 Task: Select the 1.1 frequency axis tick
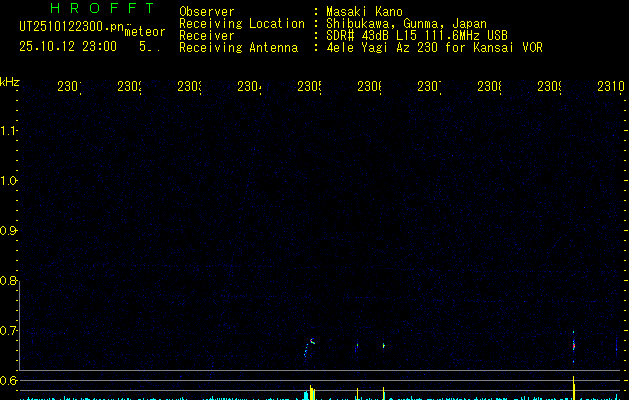tap(10, 131)
